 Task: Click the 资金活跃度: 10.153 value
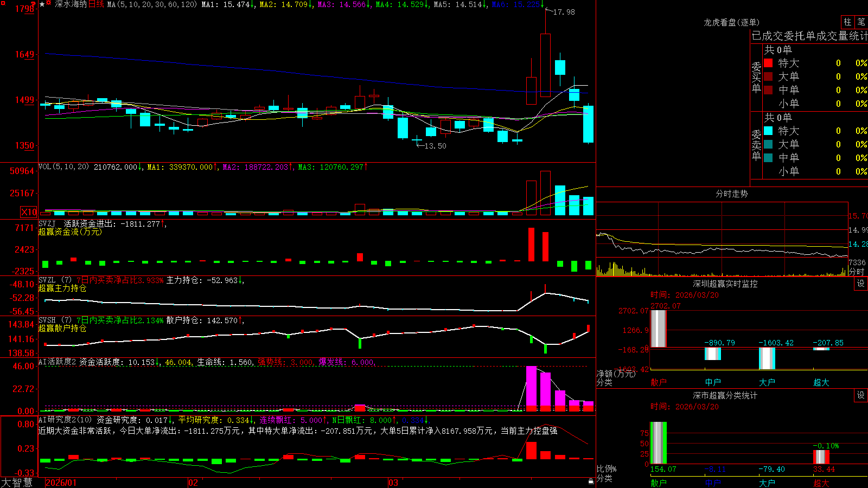click(x=117, y=362)
